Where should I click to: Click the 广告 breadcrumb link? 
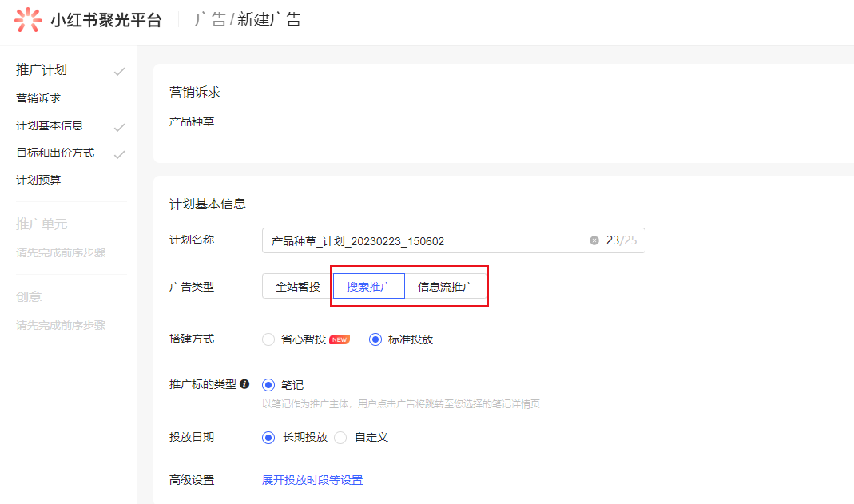(x=210, y=20)
